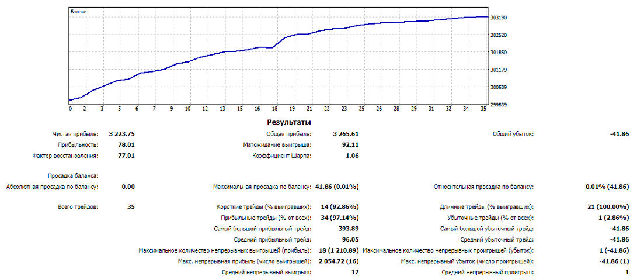The height and width of the screenshot is (279, 644).
Task: Click the 'Общий убыток:' label
Action: coord(513,134)
